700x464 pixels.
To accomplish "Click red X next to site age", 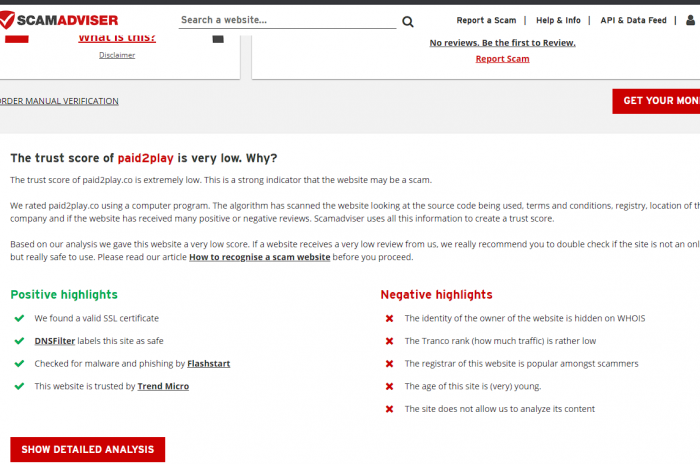I will [x=389, y=386].
